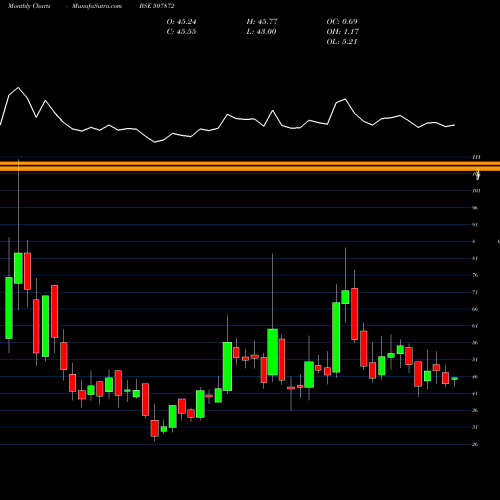This screenshot has width=500, height=500.
Task: Click the 71 price axis label
Action: point(475,292)
